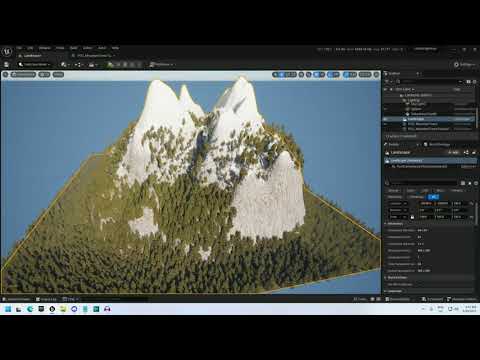The height and width of the screenshot is (360, 480).
Task: Click the Landscape actor icon in Outliner
Action: pyautogui.click(x=405, y=119)
